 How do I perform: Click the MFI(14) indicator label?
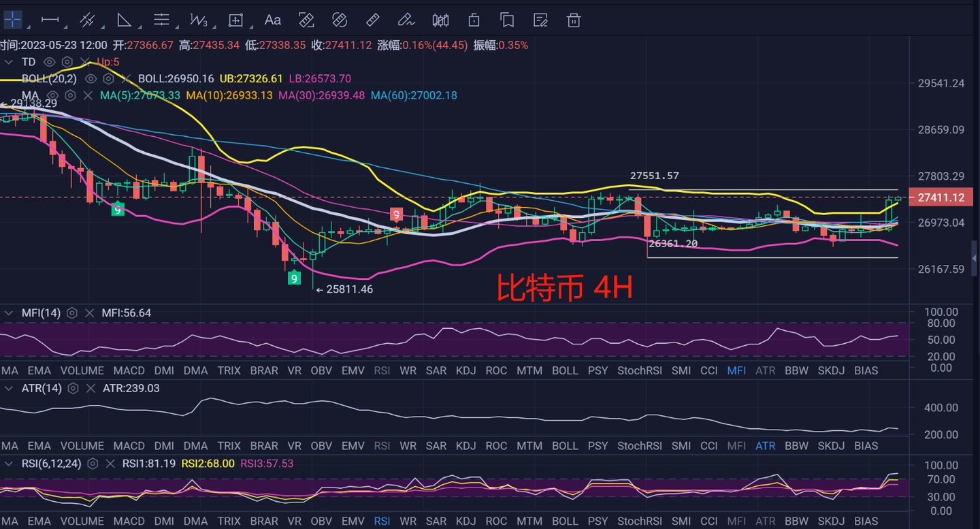coord(41,313)
